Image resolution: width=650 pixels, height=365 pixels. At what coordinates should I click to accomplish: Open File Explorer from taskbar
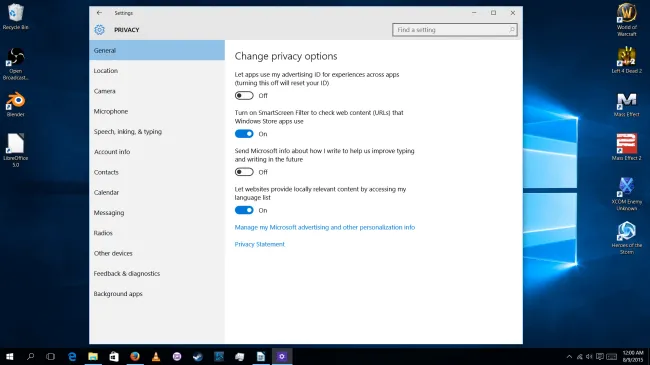93,356
